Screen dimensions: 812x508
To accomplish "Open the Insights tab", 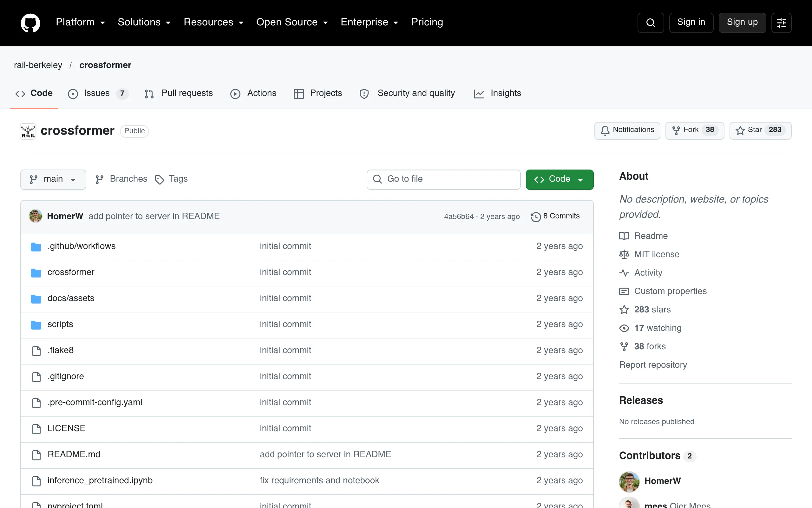I will 497,93.
